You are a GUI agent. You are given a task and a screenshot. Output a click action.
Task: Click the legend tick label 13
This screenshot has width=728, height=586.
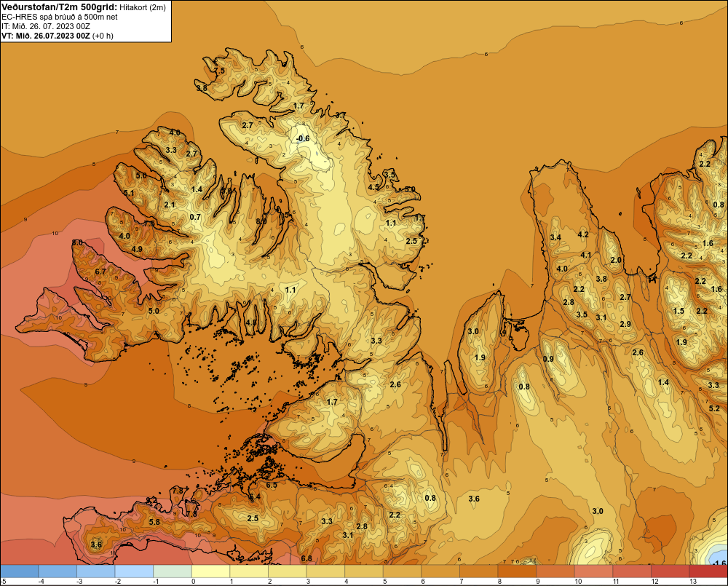(693, 582)
